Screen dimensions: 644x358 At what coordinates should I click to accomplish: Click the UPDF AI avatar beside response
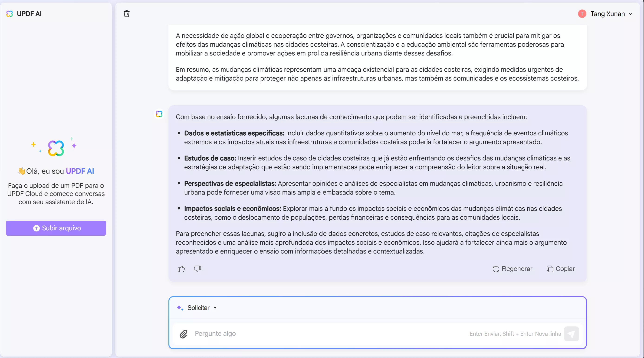tap(159, 114)
